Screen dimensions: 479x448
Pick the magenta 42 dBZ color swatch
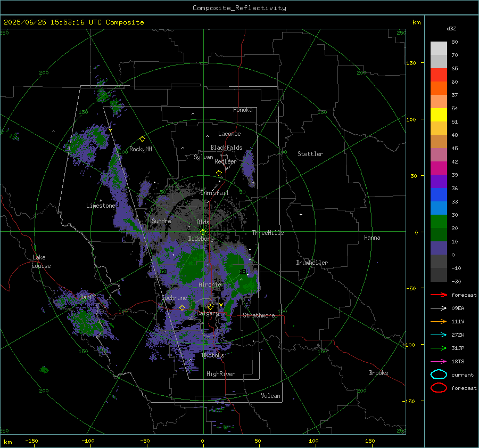[x=439, y=168]
